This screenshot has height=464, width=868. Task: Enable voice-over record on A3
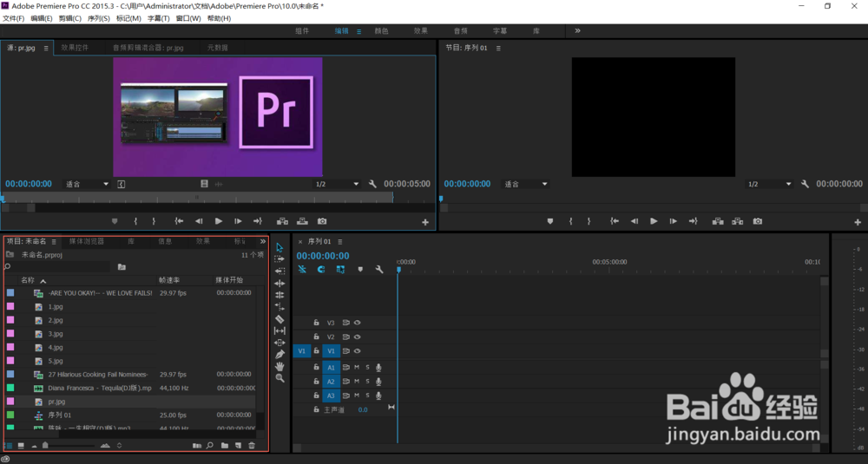coord(378,395)
